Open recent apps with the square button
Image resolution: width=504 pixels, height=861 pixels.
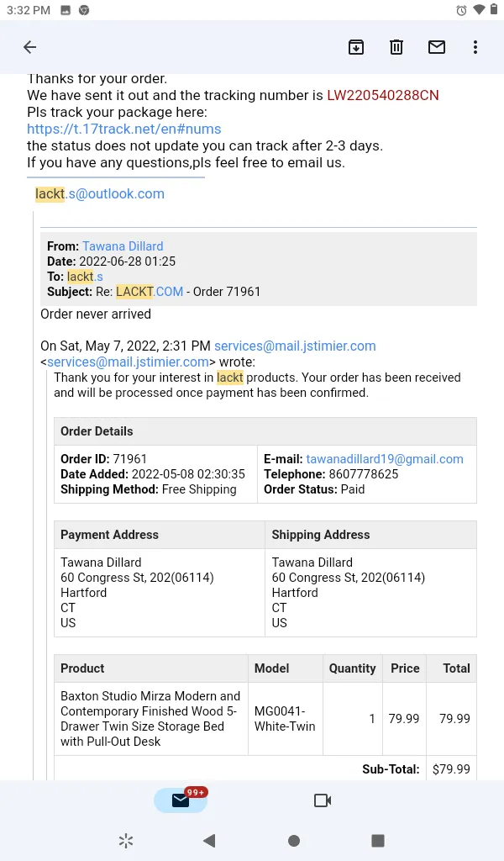[378, 841]
